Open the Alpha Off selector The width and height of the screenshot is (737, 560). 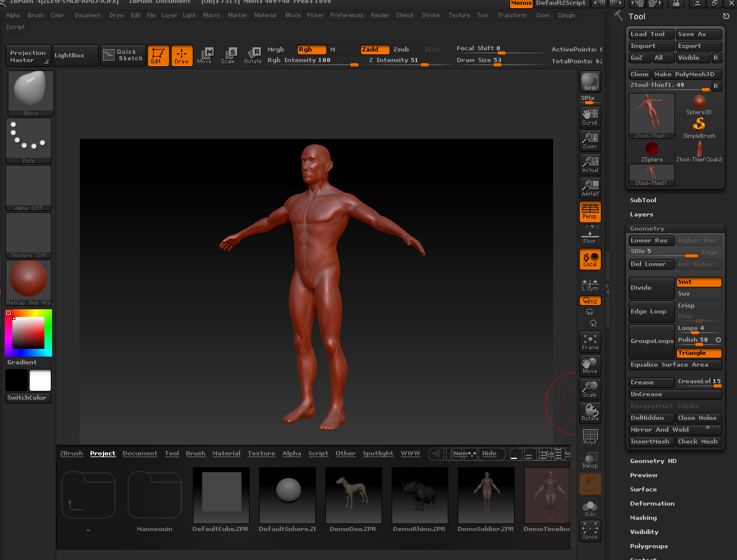[29, 188]
